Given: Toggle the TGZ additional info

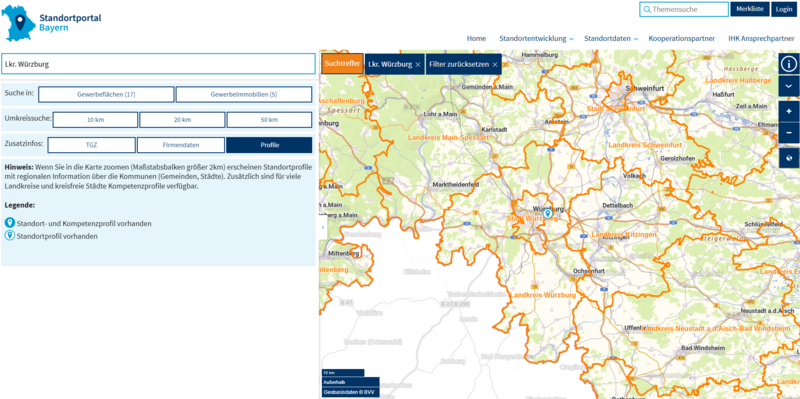Looking at the screenshot, I should pos(91,145).
